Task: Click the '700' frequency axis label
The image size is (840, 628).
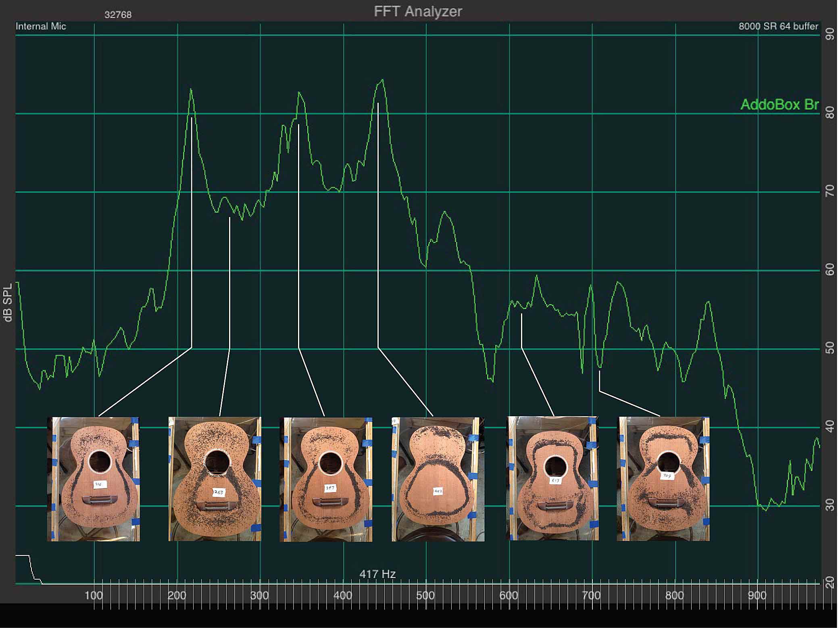Action: click(591, 596)
